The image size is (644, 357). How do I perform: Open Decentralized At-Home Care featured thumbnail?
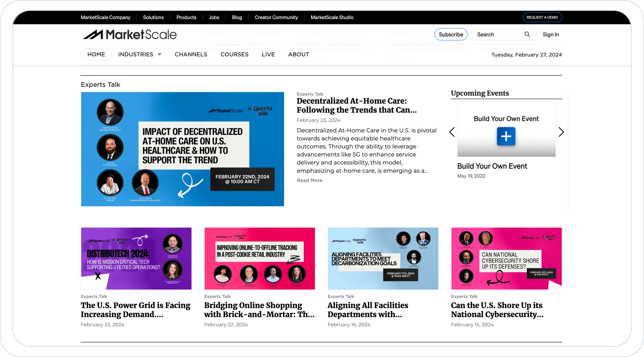(182, 149)
